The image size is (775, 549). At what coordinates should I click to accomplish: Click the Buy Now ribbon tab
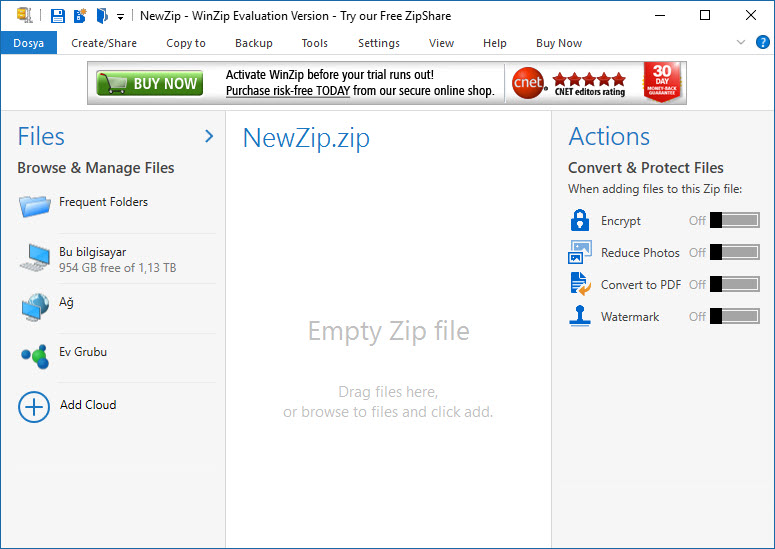click(559, 43)
